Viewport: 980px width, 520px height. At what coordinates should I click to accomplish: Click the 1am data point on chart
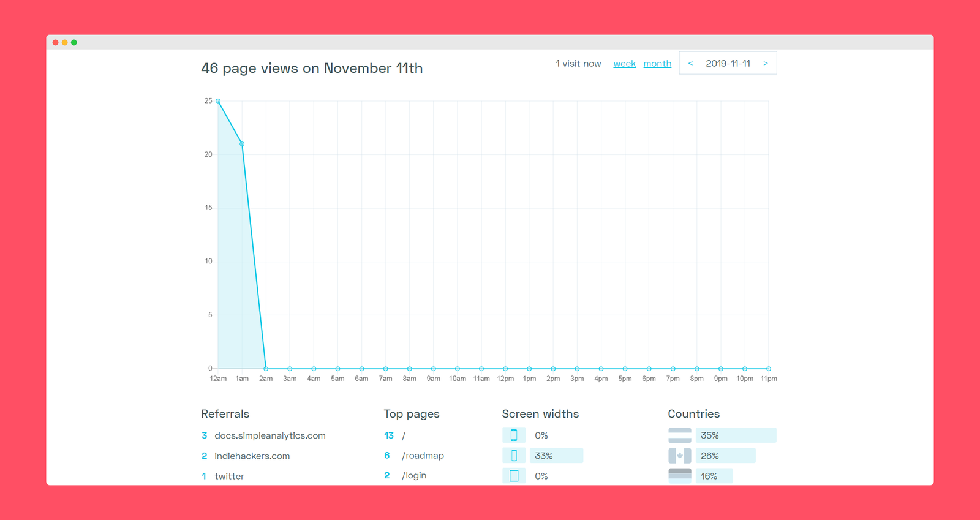pyautogui.click(x=242, y=144)
